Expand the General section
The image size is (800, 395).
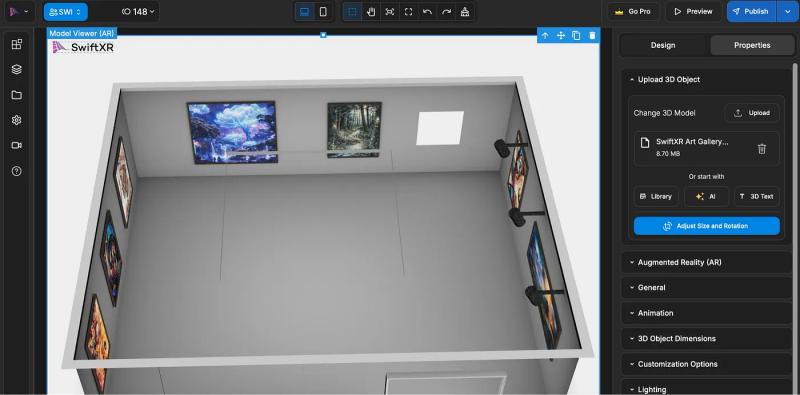pos(706,288)
